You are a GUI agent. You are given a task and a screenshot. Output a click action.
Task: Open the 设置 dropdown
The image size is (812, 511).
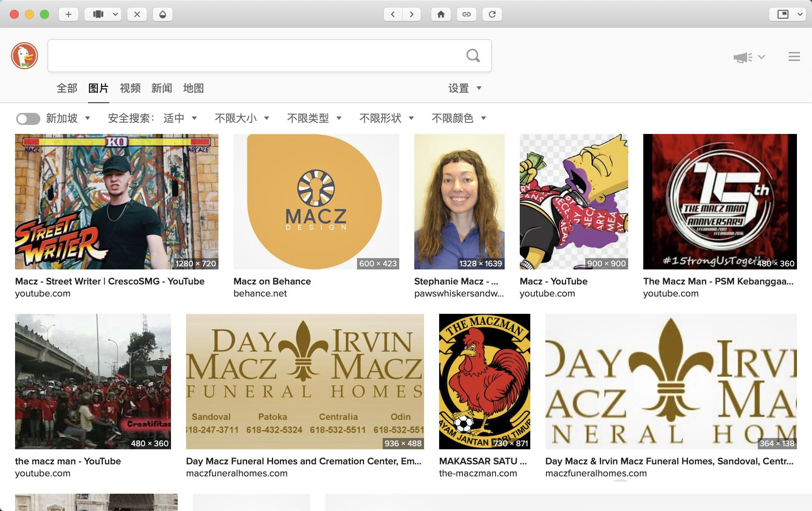[465, 88]
